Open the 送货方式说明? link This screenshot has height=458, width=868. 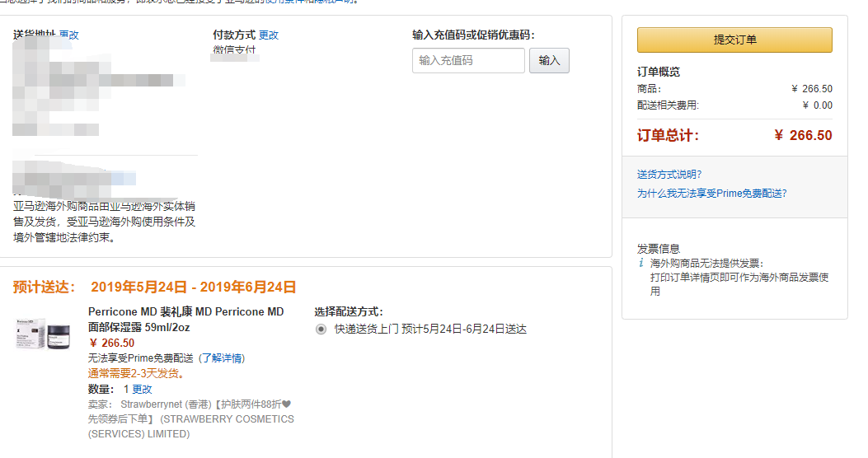coord(669,175)
